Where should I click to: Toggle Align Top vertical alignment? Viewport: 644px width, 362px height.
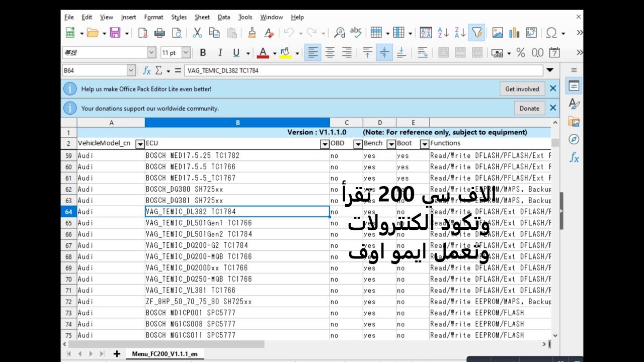pos(368,52)
